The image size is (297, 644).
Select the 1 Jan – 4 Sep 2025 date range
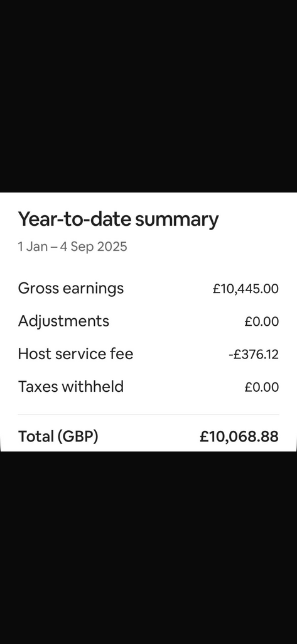(72, 247)
